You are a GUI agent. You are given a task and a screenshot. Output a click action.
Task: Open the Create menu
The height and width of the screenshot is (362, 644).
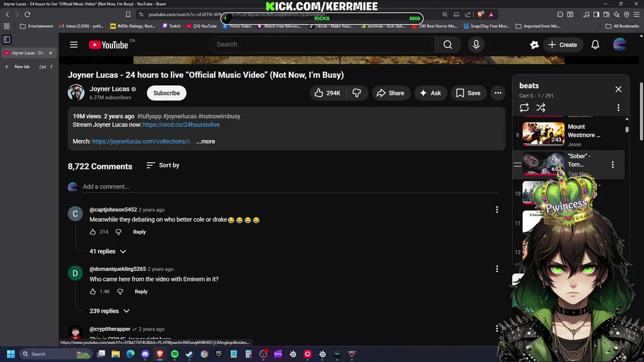click(562, 45)
